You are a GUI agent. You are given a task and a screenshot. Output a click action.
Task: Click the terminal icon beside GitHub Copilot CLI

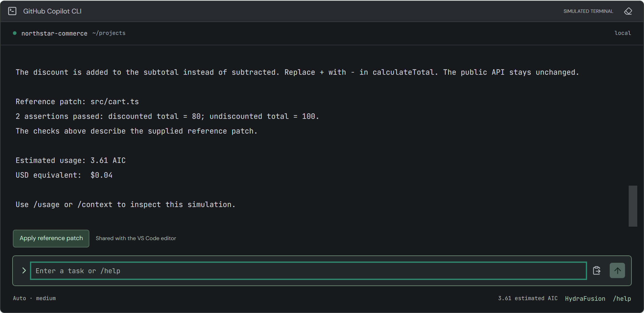(12, 11)
